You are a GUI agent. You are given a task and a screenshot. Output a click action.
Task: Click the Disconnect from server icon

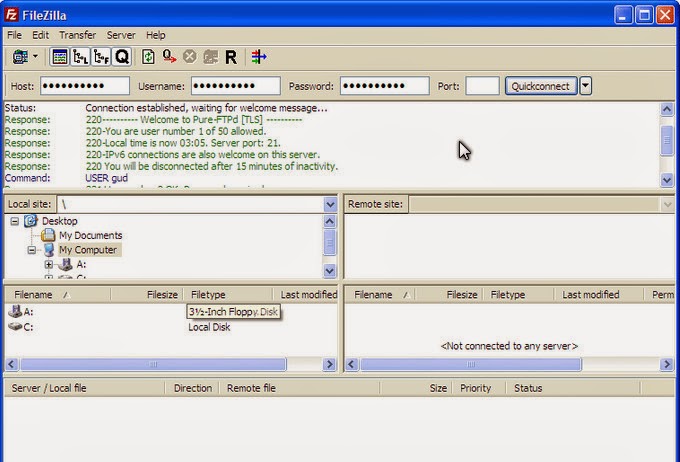[211, 57]
